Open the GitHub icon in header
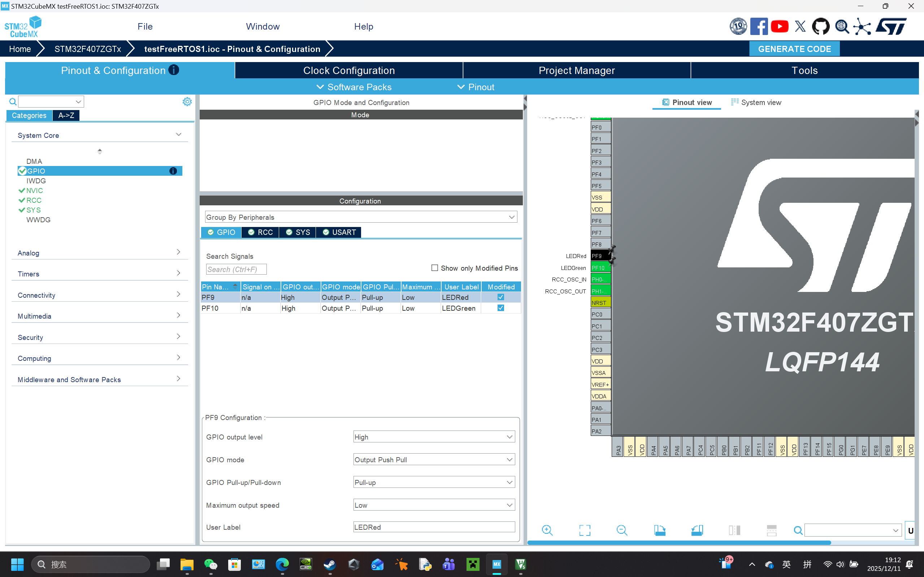 pyautogui.click(x=820, y=27)
